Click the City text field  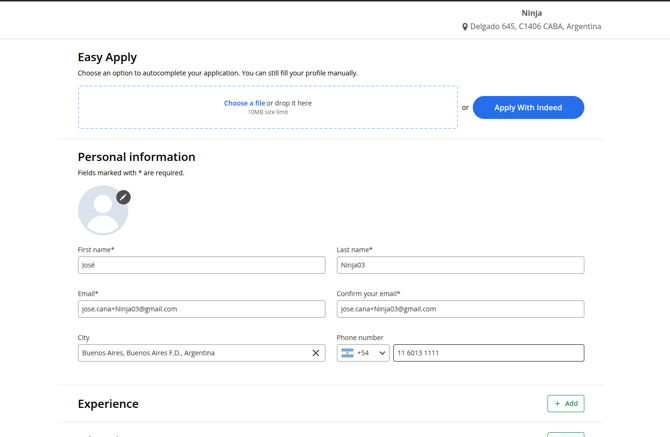click(190, 353)
